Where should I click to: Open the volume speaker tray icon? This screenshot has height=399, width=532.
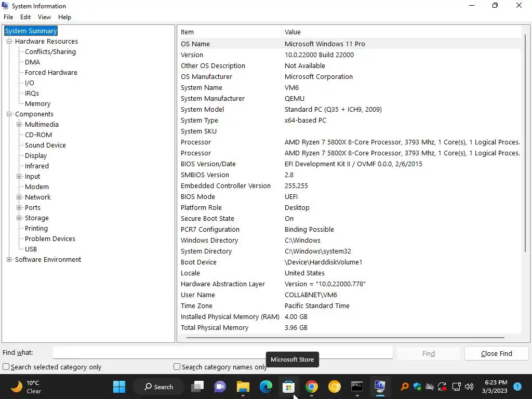click(469, 387)
